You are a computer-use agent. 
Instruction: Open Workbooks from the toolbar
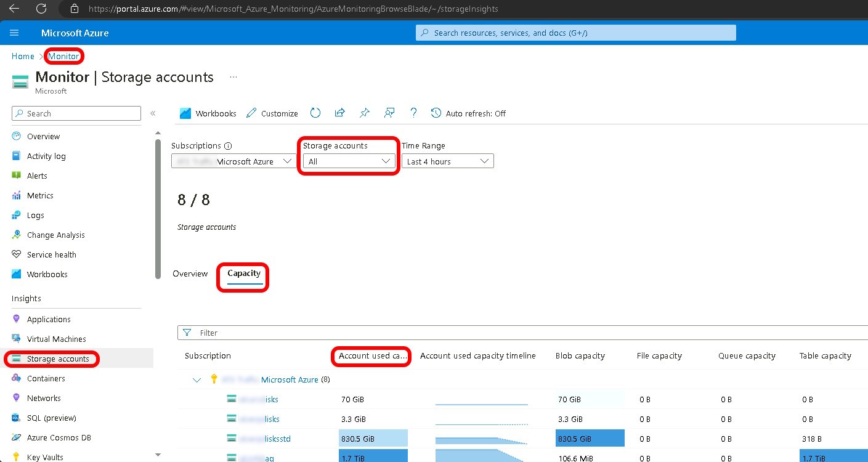click(x=208, y=113)
